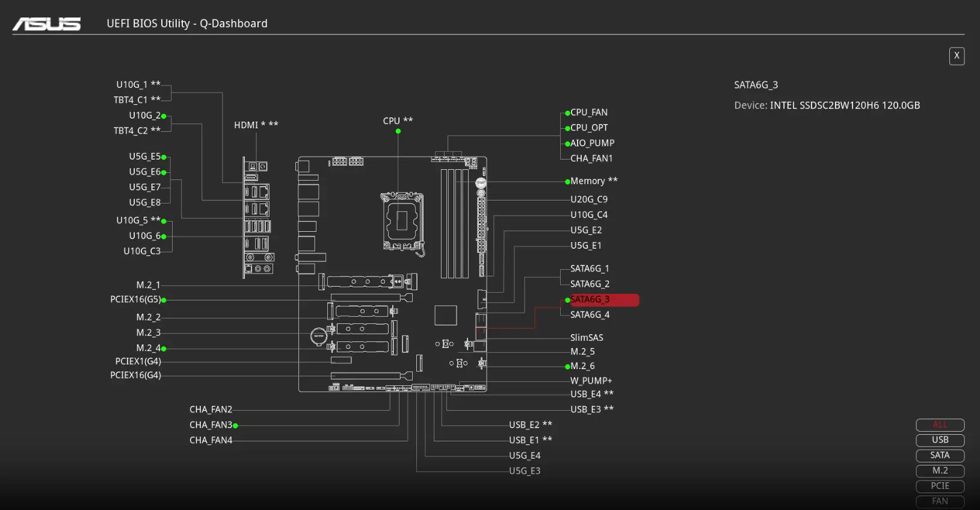
Task: Click the rear I/O port stack
Action: point(257,218)
